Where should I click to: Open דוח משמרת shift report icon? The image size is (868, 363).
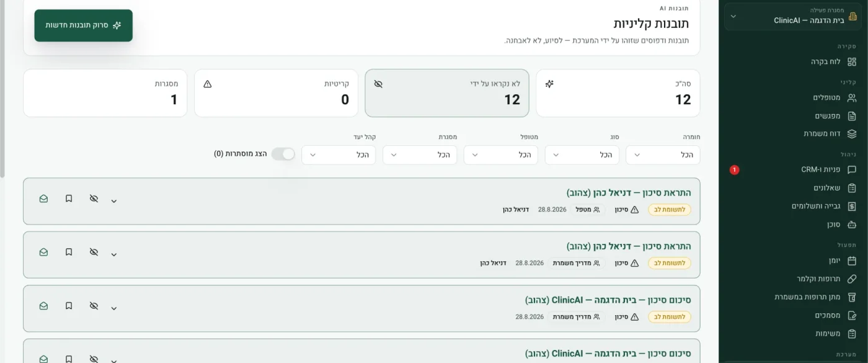(852, 133)
